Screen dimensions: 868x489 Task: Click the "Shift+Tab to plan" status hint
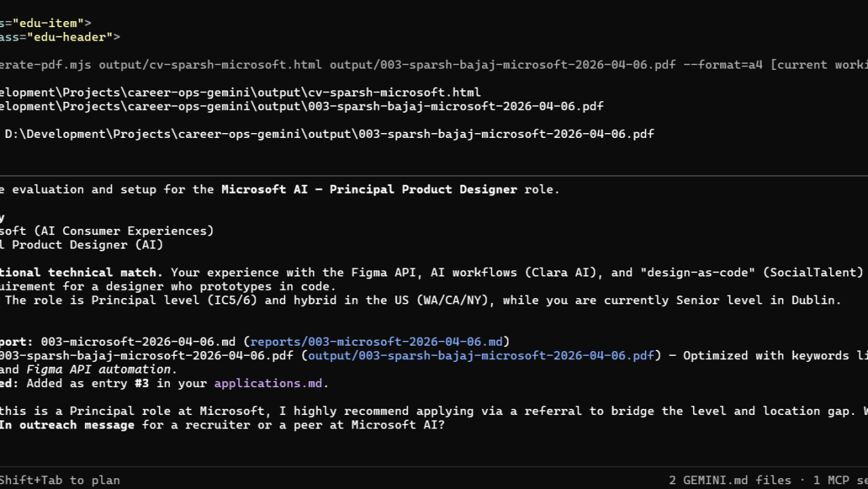pyautogui.click(x=60, y=480)
